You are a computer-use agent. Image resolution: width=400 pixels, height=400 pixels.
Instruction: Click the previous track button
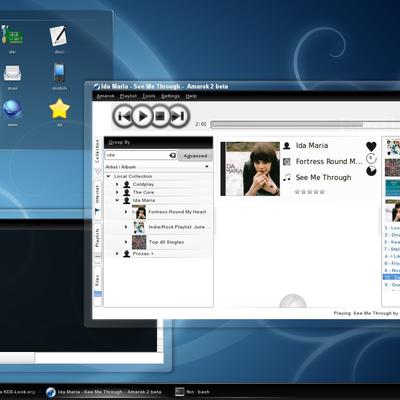[124, 116]
